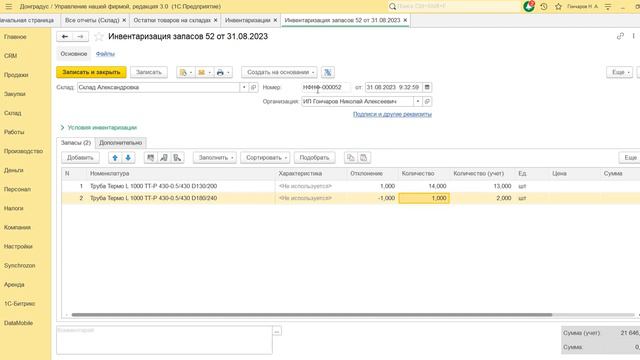Go back with left arrow
This screenshot has height=360, width=640.
(64, 37)
